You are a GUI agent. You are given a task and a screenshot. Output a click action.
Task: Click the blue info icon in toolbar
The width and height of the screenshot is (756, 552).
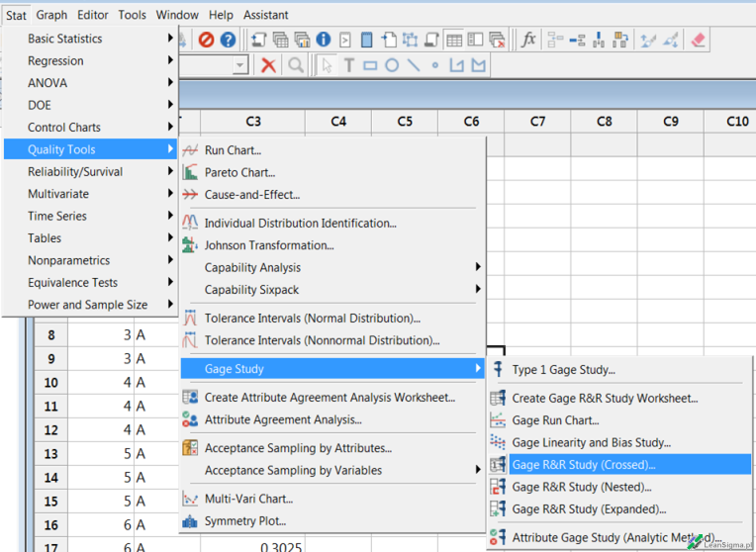[x=324, y=41]
